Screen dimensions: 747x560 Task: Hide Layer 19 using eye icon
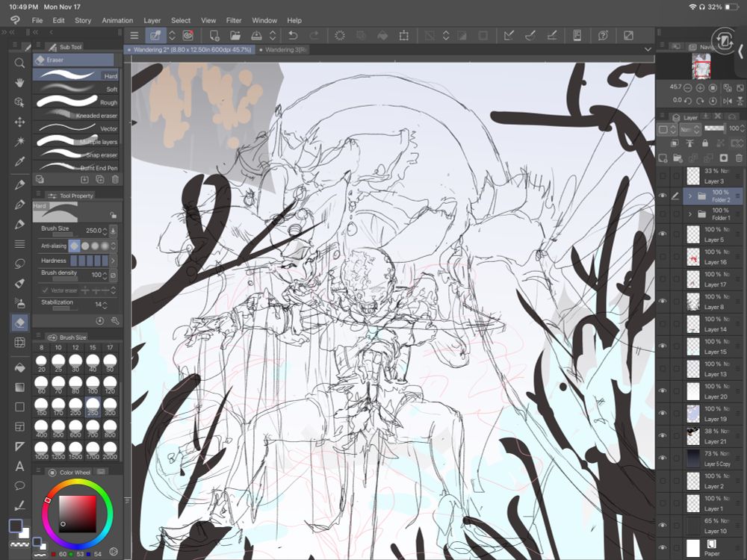(663, 414)
